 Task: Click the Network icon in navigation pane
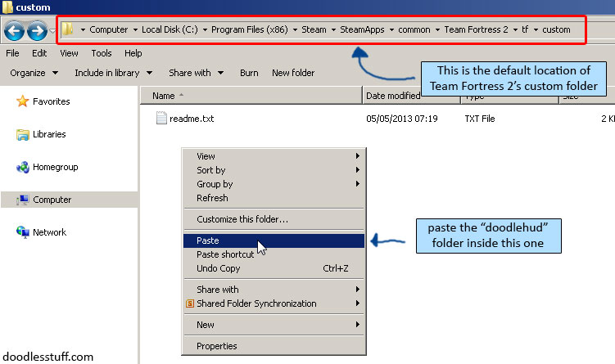coord(23,232)
